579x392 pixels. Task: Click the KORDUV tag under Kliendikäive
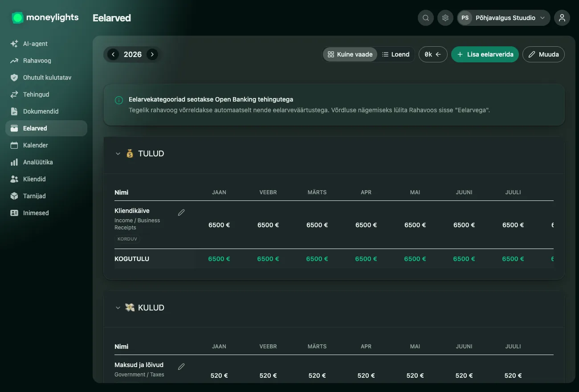pos(127,239)
